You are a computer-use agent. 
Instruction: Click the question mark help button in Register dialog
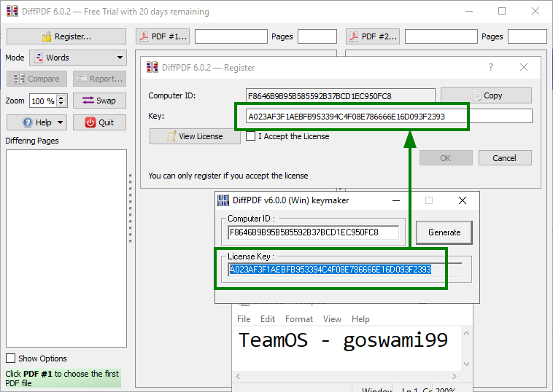click(491, 67)
